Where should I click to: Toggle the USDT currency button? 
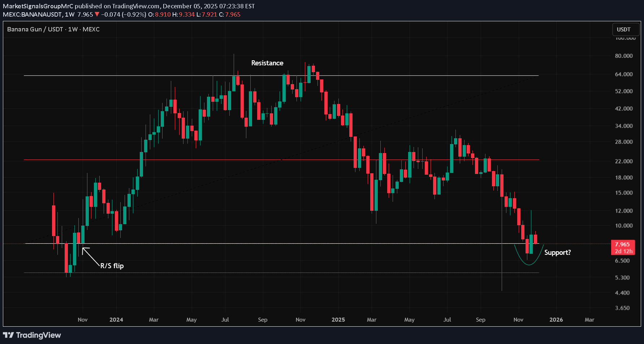626,30
